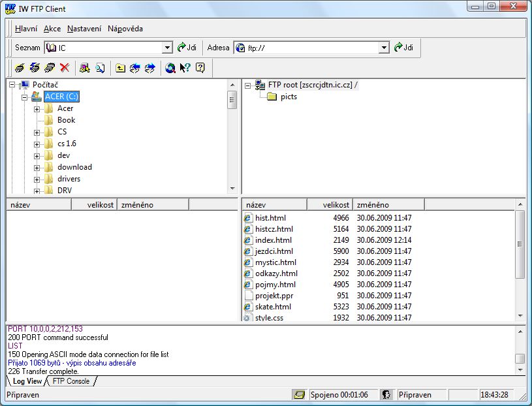
Task: Select FTP root [zscrcjdtn.ic.cz] node
Action: [313, 85]
